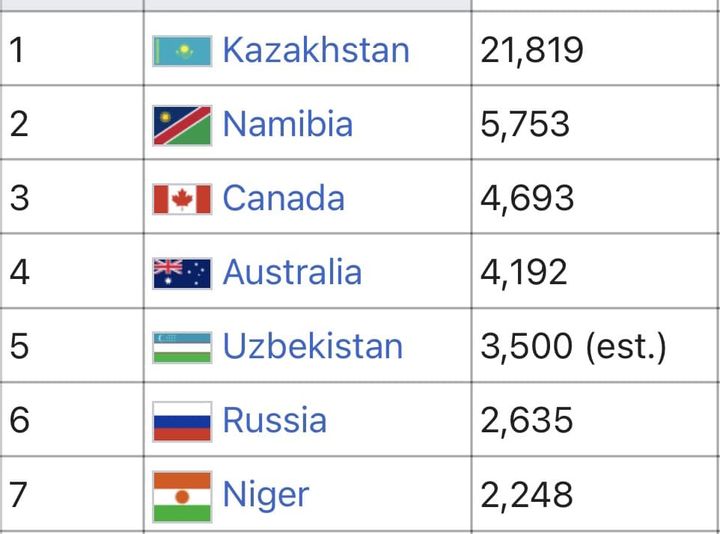Select the 3,500 (est.) cell

tap(572, 346)
